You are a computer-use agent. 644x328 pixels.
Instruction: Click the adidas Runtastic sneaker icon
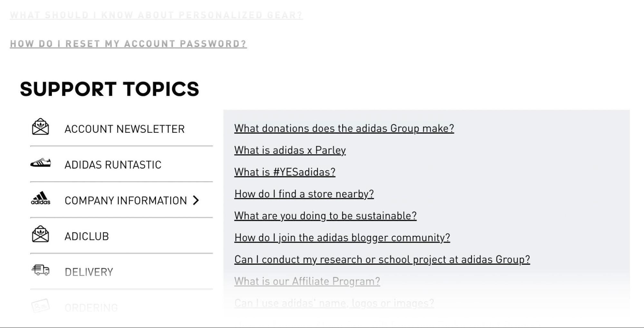tap(41, 163)
